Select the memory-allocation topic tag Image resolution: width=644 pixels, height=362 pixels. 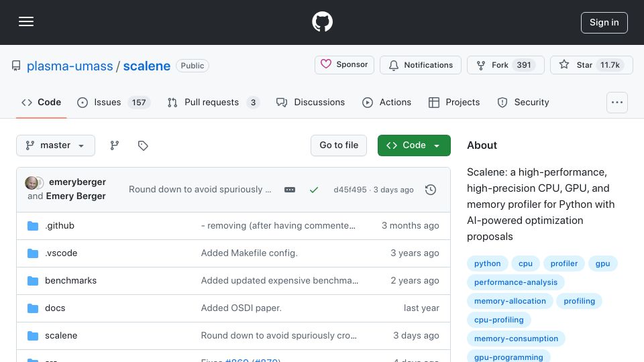point(510,301)
